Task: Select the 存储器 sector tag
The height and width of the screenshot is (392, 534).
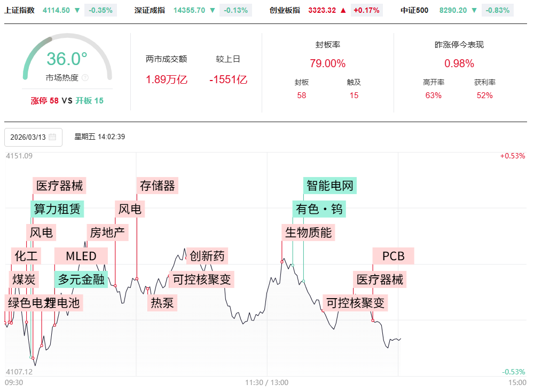Action: coord(157,186)
